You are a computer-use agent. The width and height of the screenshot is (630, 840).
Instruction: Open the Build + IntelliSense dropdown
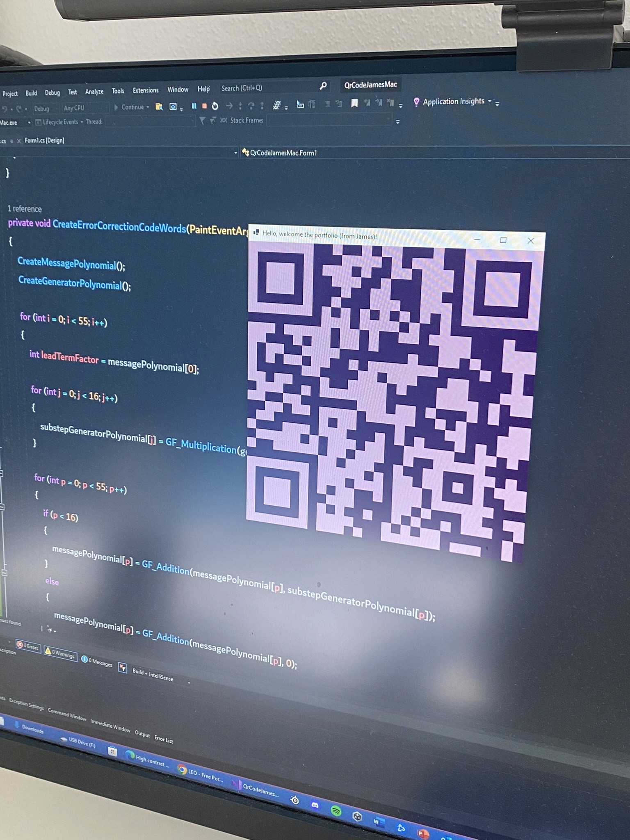161,676
